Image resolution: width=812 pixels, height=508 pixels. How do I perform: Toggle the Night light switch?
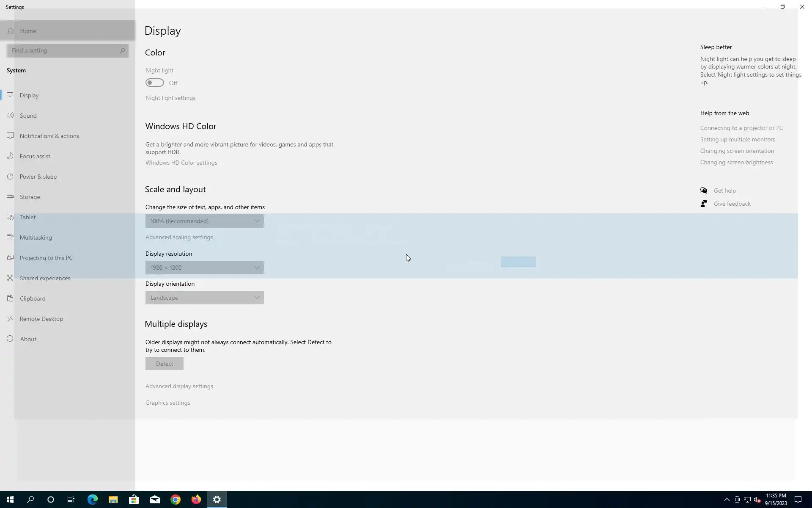click(155, 83)
